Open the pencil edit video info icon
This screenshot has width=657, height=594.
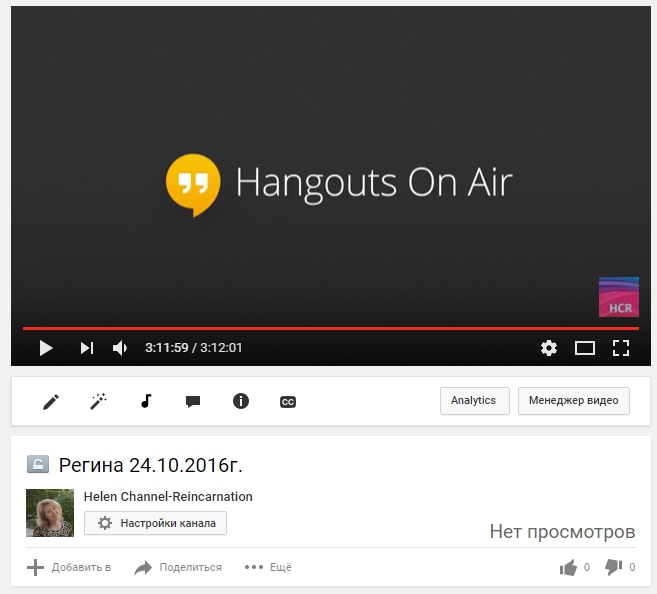(51, 401)
